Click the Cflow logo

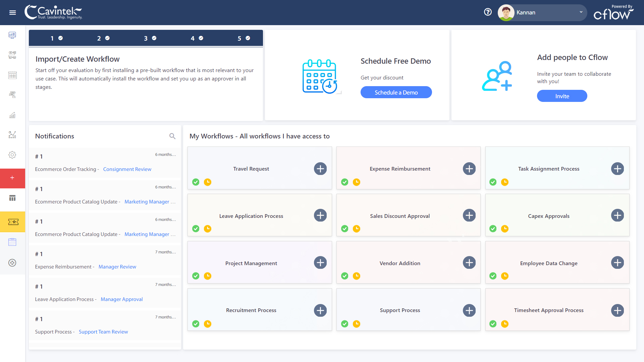613,12
